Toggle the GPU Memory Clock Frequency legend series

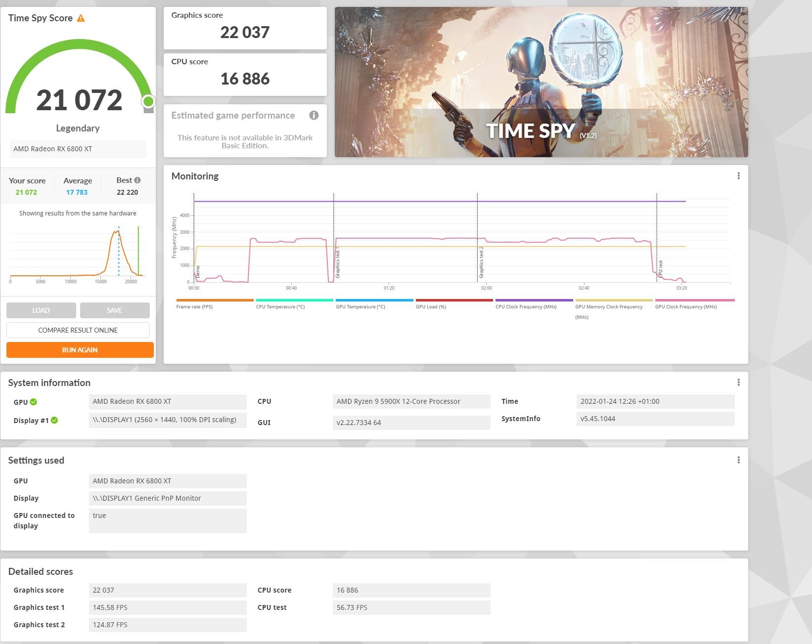614,309
